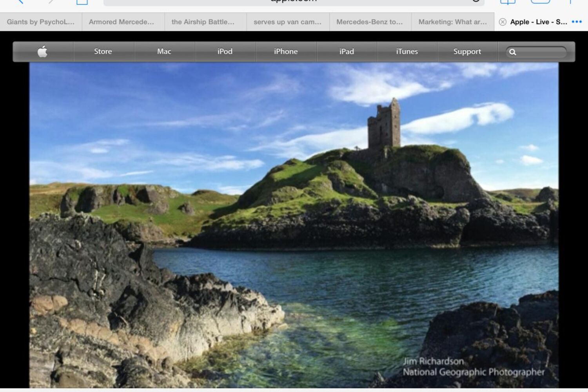The height and width of the screenshot is (392, 588).
Task: Click the magnifier icon in Apple search
Action: tap(512, 52)
